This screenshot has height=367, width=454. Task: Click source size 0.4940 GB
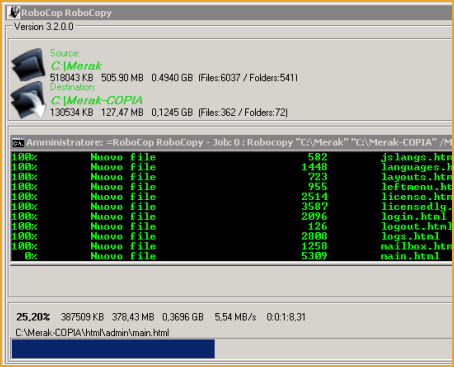point(172,78)
